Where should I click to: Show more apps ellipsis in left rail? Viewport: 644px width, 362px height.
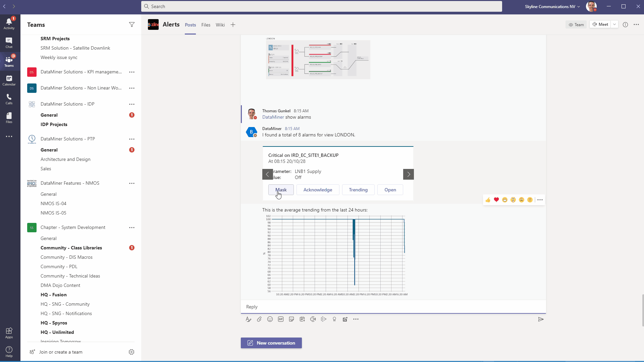(x=9, y=136)
